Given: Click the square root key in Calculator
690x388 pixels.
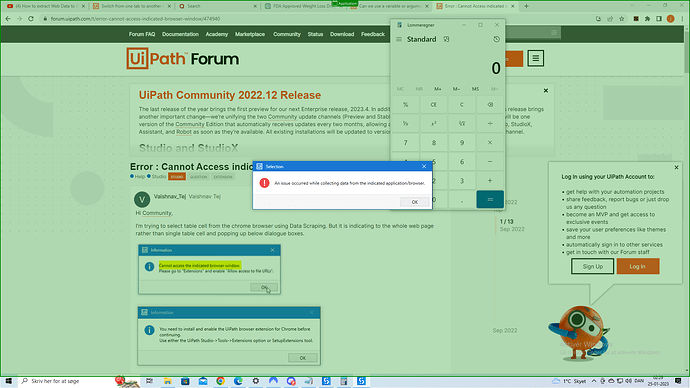Looking at the screenshot, I should 462,124.
